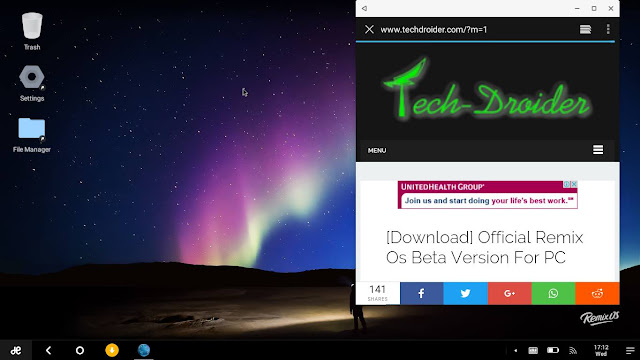Viewport: 640px width, 360px height.
Task: Share the article on Reddit
Action: pos(598,293)
